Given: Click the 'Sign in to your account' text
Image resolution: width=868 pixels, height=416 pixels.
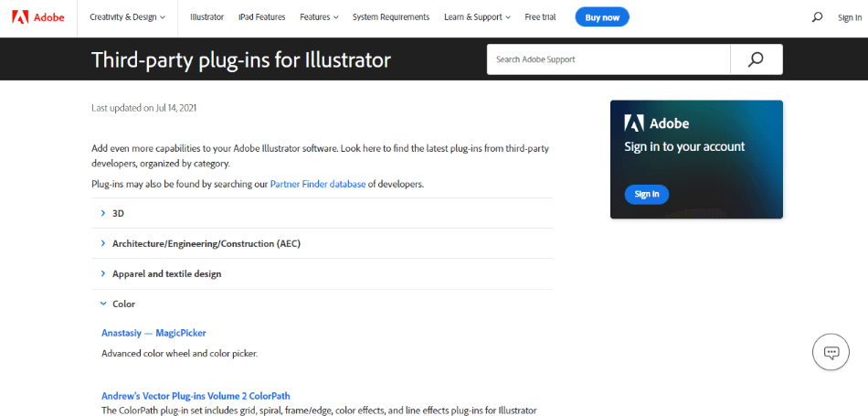Looking at the screenshot, I should 684,147.
